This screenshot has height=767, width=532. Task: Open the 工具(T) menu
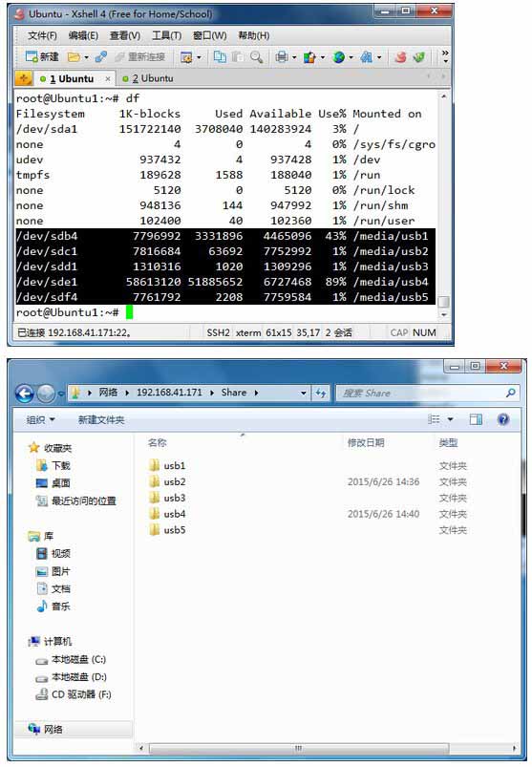(x=167, y=35)
